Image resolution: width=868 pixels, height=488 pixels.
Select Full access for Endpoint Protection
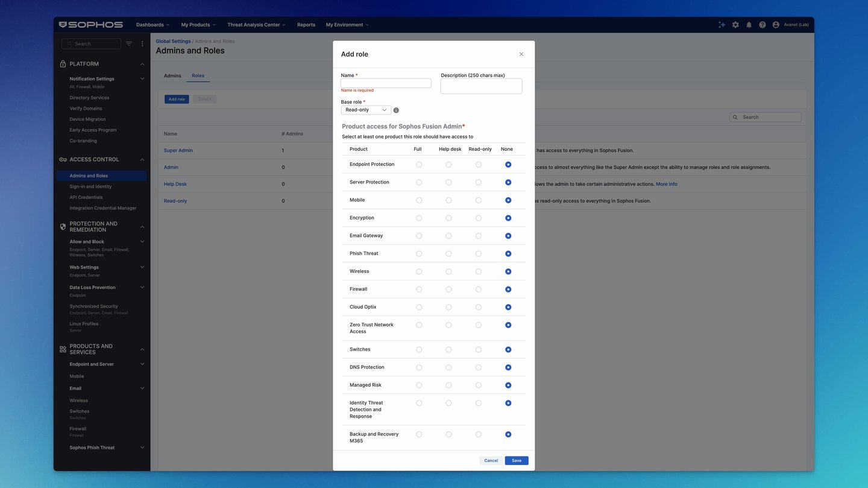point(419,165)
